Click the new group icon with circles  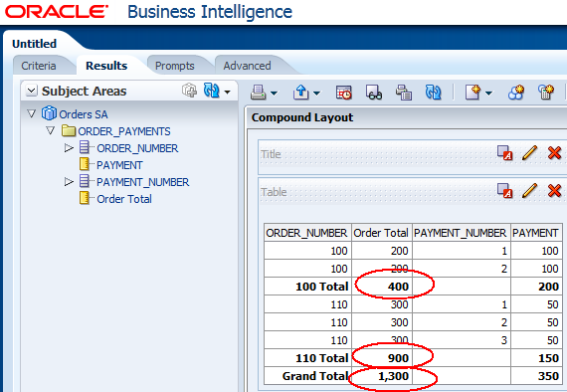pos(516,93)
